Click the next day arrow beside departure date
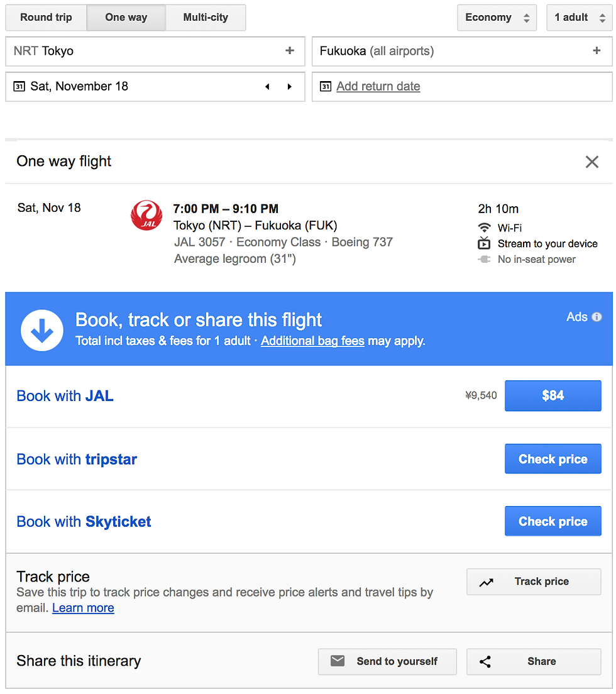 tap(289, 87)
